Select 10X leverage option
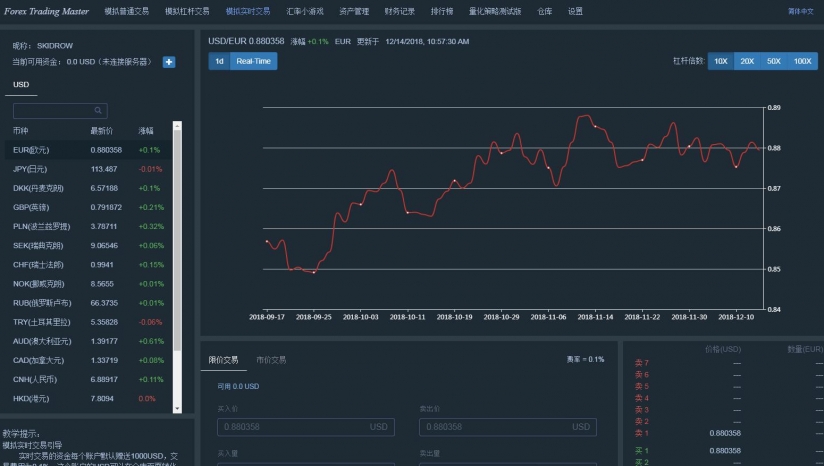Viewport: 824px width, 466px height. click(x=720, y=61)
